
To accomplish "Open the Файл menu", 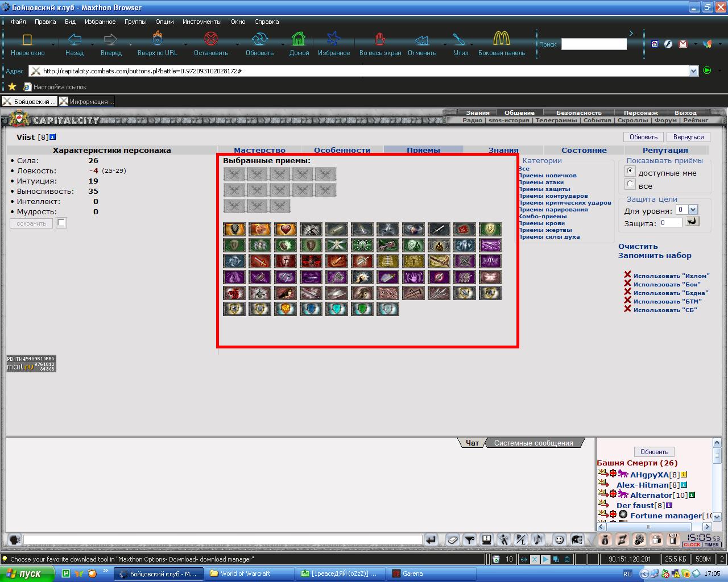I will [18, 22].
